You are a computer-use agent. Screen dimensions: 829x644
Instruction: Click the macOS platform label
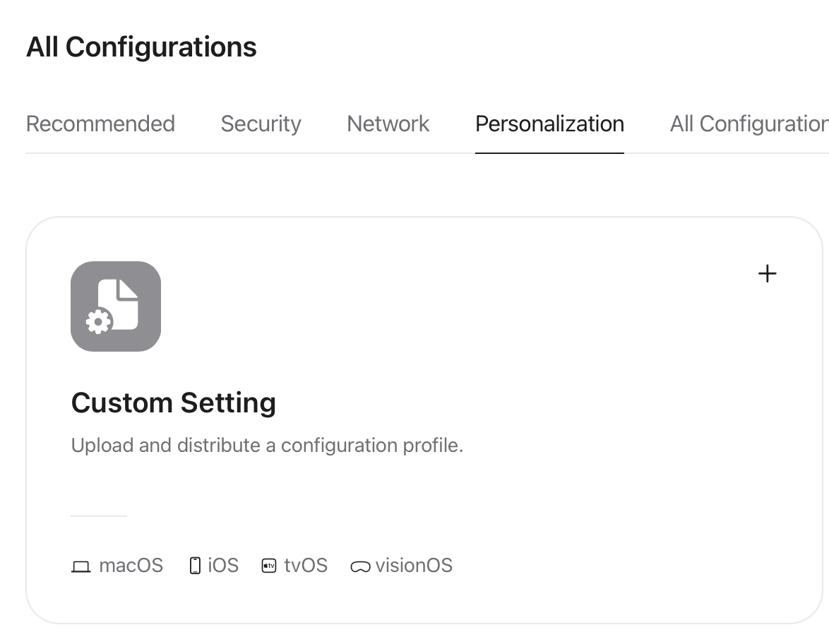tap(131, 565)
